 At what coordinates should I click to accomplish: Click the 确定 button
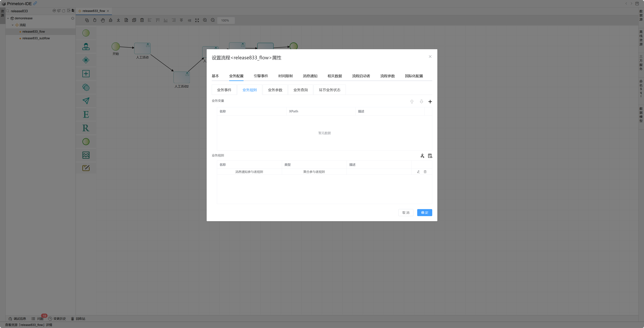pos(424,213)
